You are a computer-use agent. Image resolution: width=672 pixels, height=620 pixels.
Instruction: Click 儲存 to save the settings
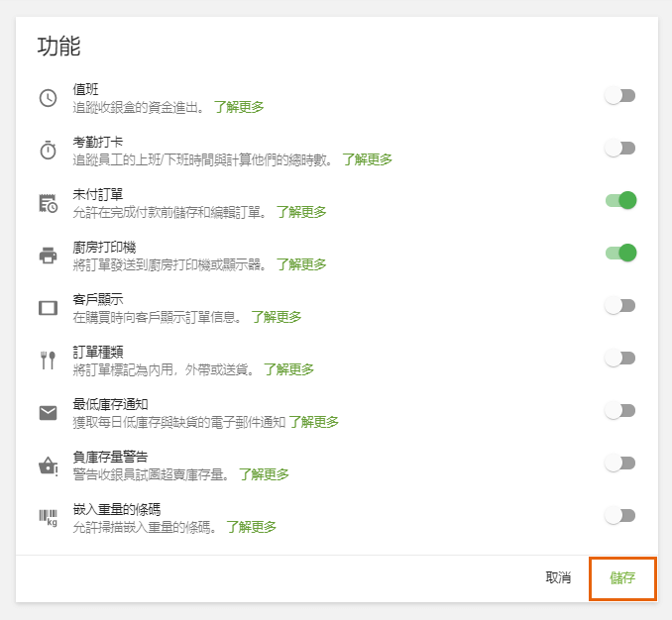click(x=622, y=577)
